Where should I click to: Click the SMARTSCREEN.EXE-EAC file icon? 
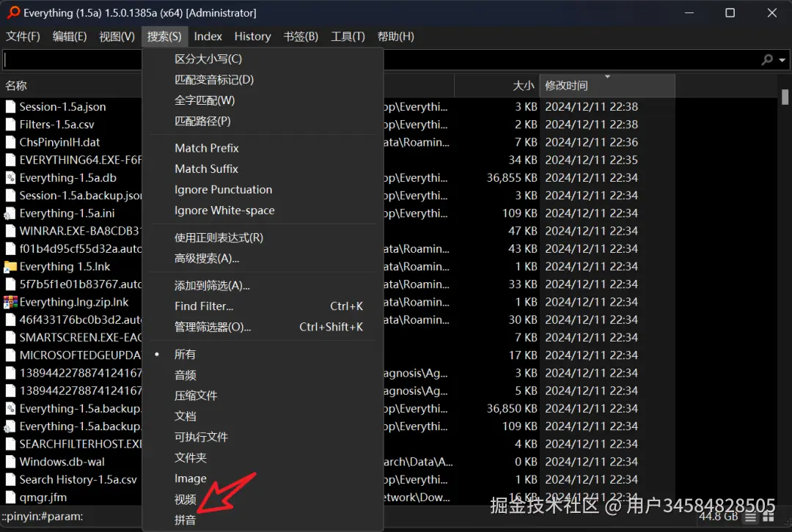tap(10, 337)
